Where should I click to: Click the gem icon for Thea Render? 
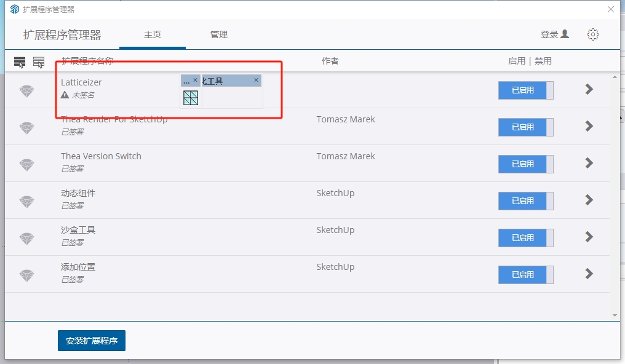26,128
